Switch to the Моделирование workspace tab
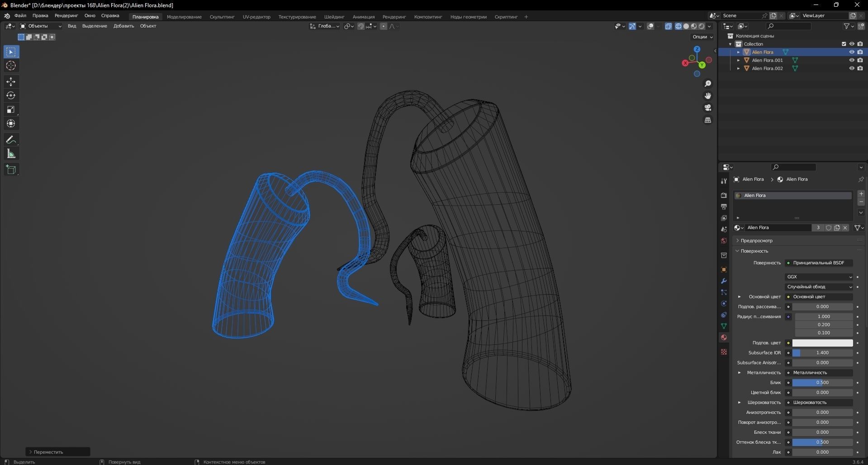The height and width of the screenshot is (465, 868). tap(184, 17)
